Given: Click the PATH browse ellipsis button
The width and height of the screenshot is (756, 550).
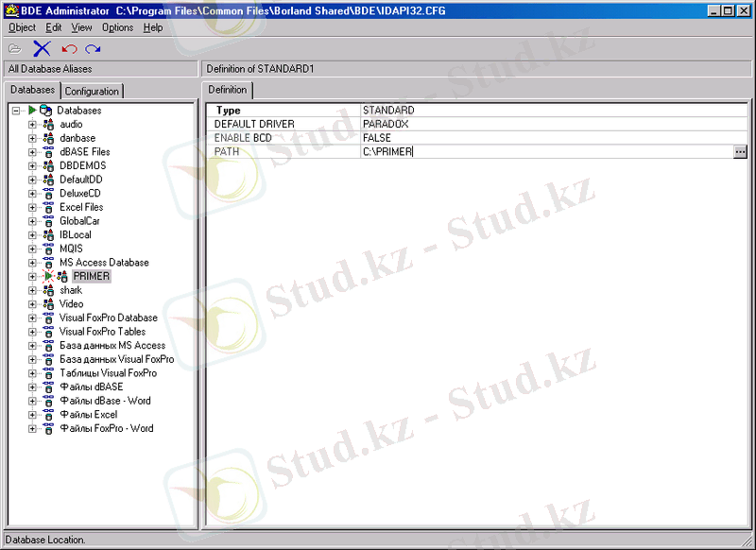Looking at the screenshot, I should (740, 151).
